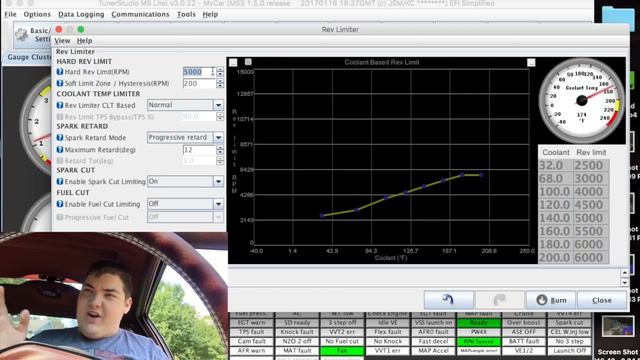
Task: Select rev limit cell 2500 in table
Action: tap(591, 165)
